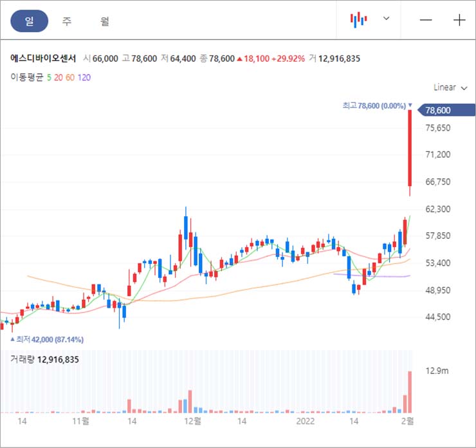
Task: Switch to the 주 (weekly) chart tab
Action: [67, 21]
